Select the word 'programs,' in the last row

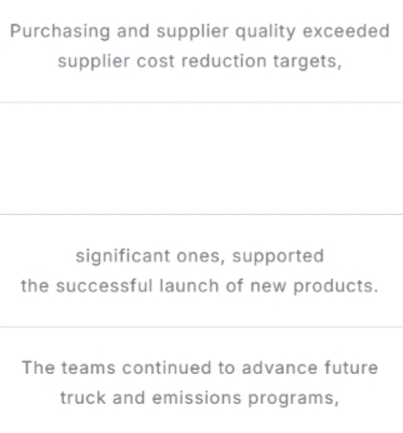pos(294,399)
